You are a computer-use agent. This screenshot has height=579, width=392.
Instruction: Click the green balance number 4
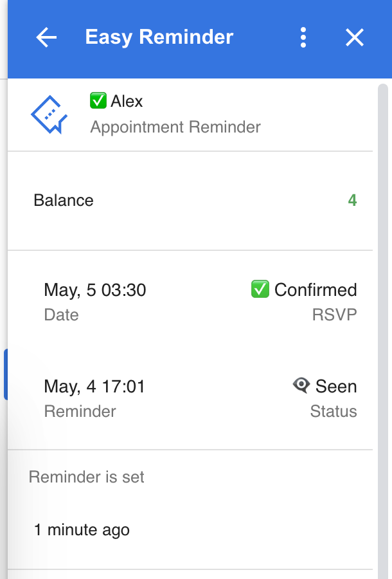coord(352,200)
